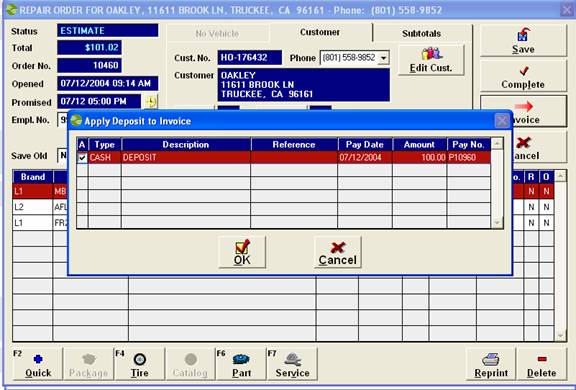Add a Part with F6 button
This screenshot has width=576, height=390.
pos(241,364)
